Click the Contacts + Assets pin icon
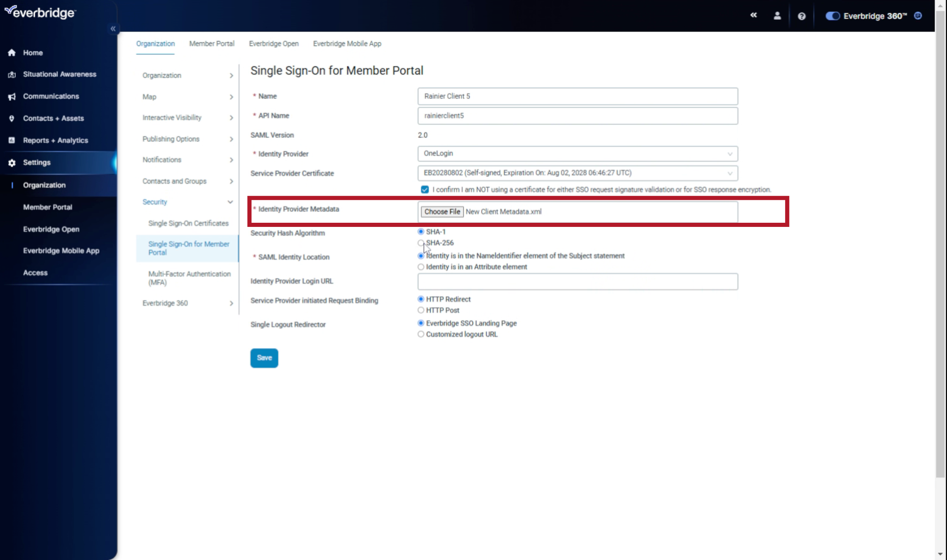 coord(11,118)
